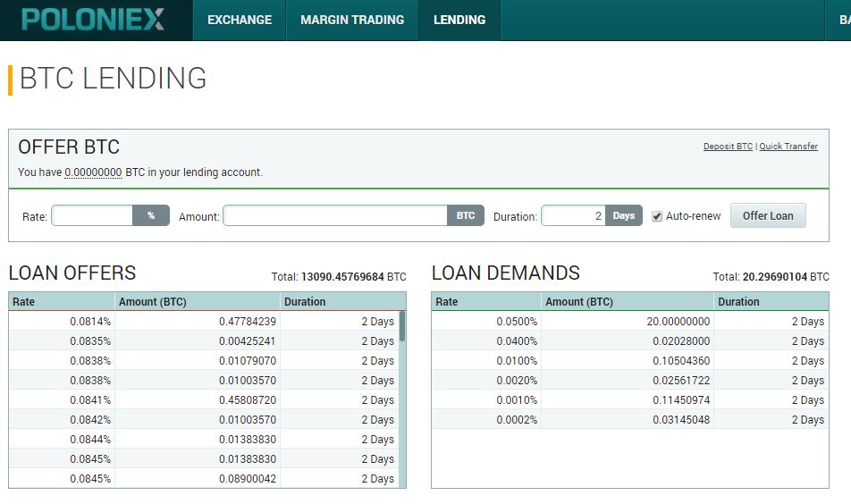Select loan offer rate 0.0814%

coord(90,321)
